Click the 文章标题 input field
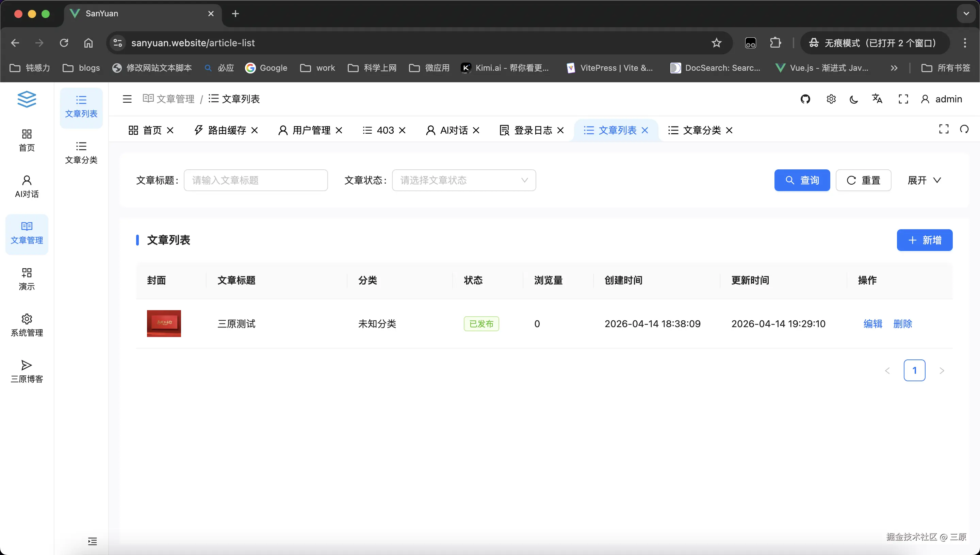 coord(256,180)
